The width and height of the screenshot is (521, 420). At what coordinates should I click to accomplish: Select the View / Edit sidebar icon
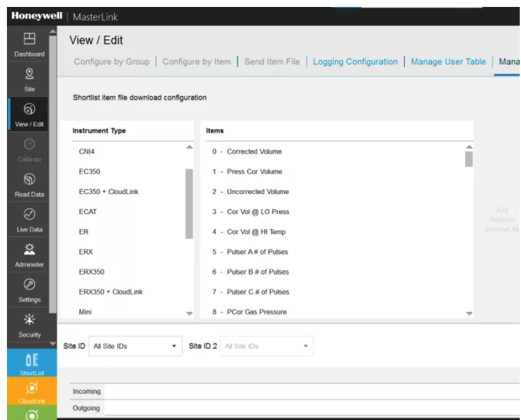click(x=29, y=114)
